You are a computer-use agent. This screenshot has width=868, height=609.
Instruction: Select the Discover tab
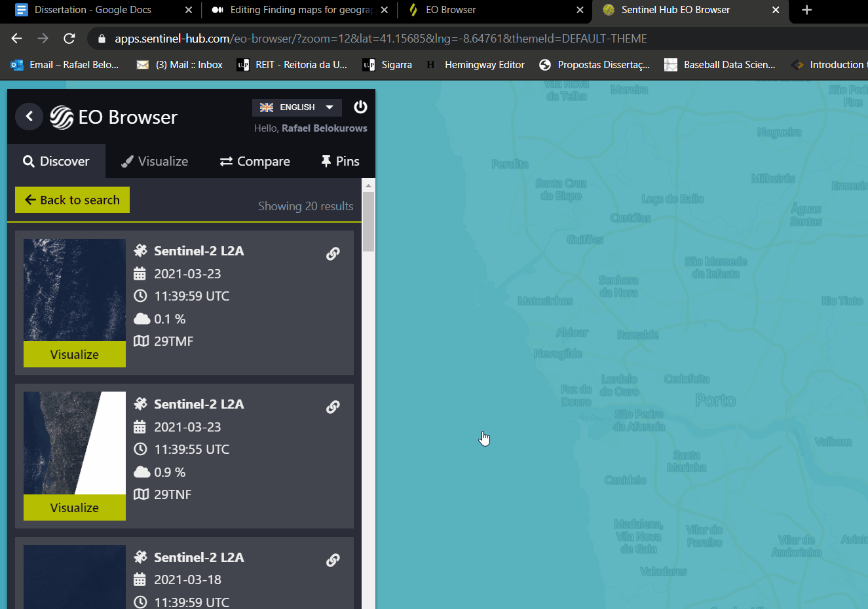[x=56, y=161]
